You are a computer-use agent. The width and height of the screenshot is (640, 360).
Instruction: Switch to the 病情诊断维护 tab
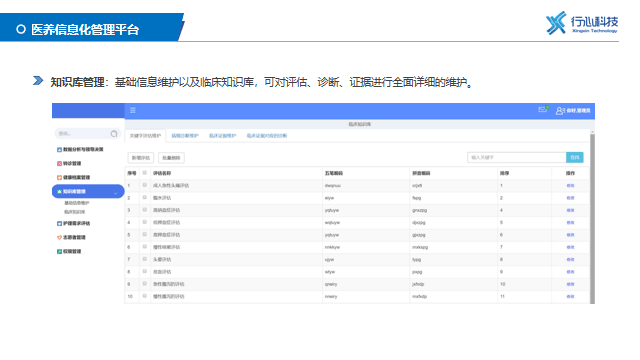(x=185, y=136)
